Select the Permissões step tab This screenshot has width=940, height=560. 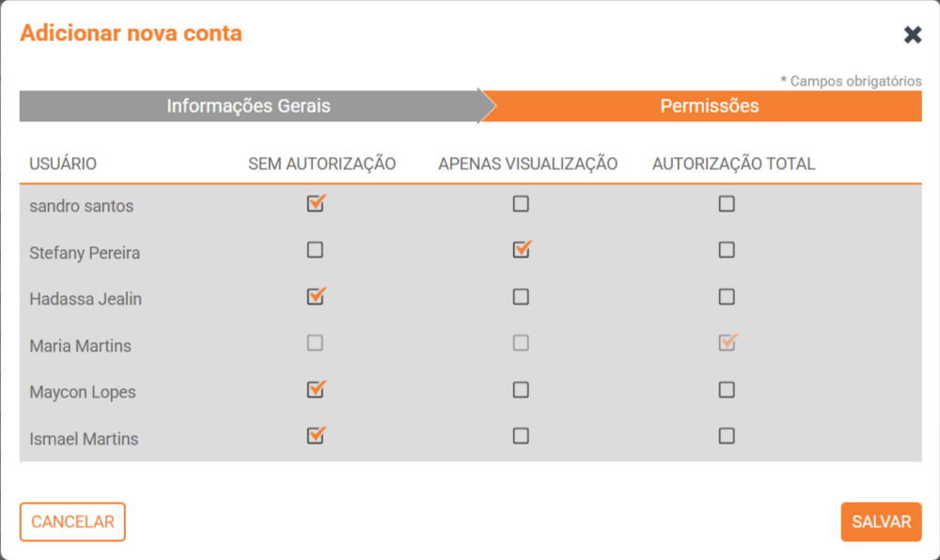(709, 106)
